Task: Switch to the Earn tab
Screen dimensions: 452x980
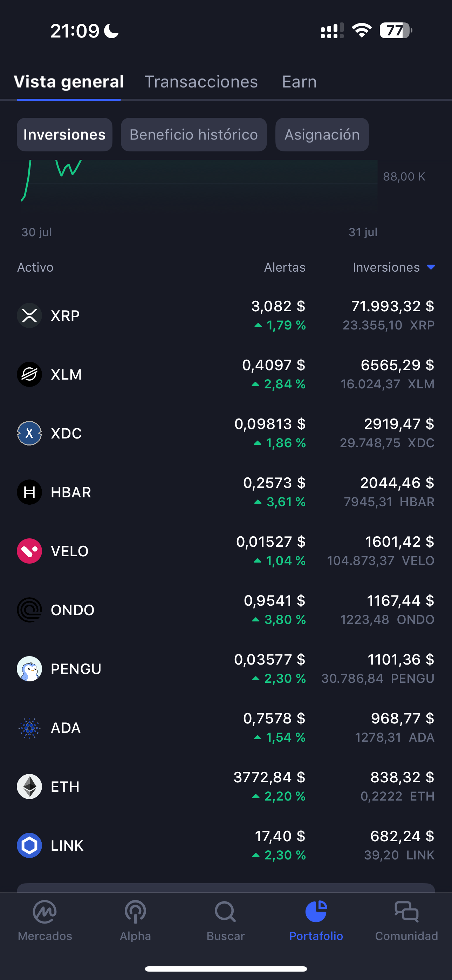Action: tap(299, 82)
